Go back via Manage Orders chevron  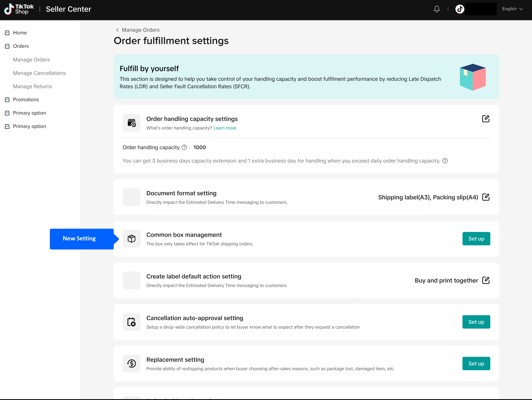tap(117, 30)
